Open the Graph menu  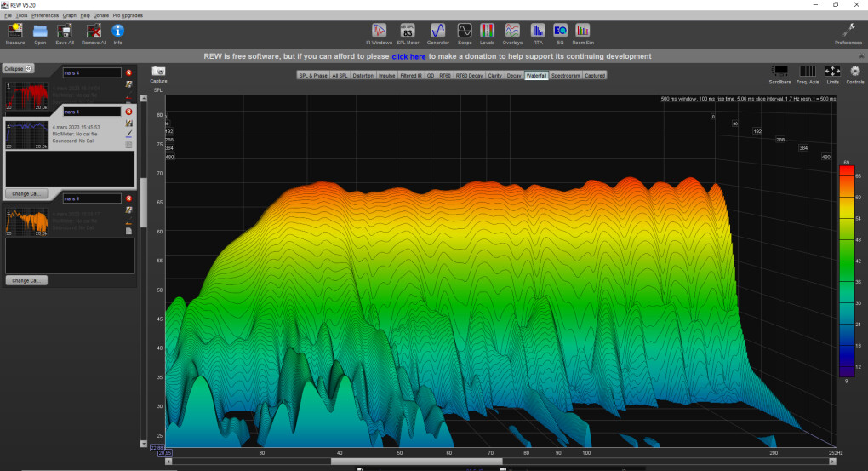point(69,15)
